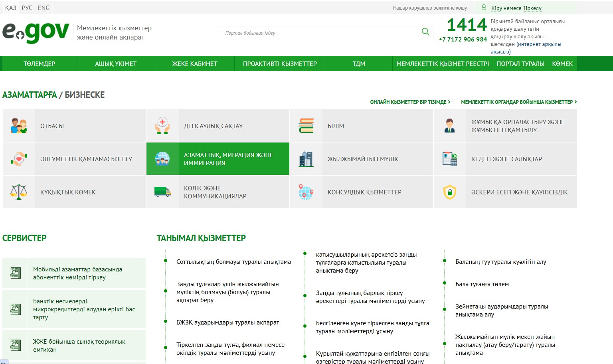This screenshot has height=364, width=613.
Task: Click the portal search input field
Action: pyautogui.click(x=319, y=33)
